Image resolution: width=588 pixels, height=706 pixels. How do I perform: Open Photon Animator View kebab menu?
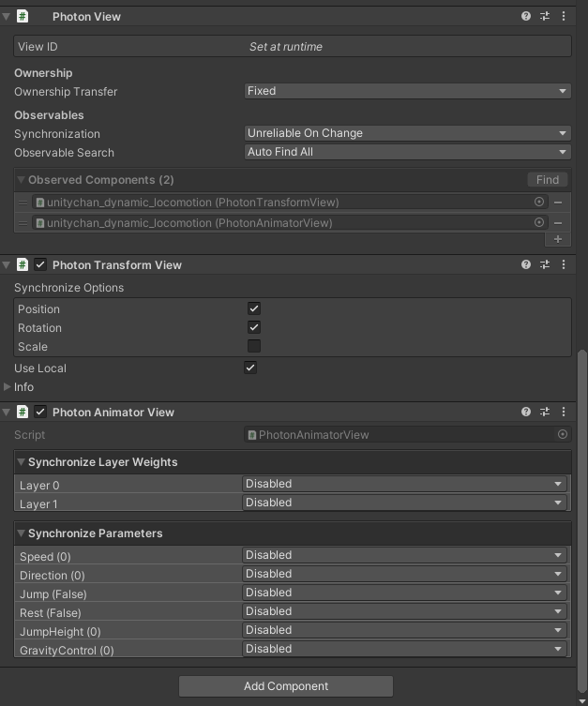coord(564,412)
